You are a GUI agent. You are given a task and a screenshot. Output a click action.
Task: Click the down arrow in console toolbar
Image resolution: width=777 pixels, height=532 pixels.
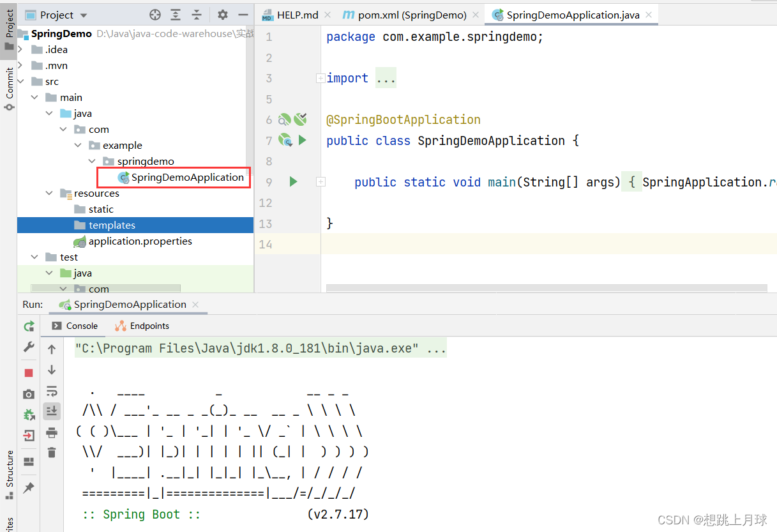pos(52,370)
